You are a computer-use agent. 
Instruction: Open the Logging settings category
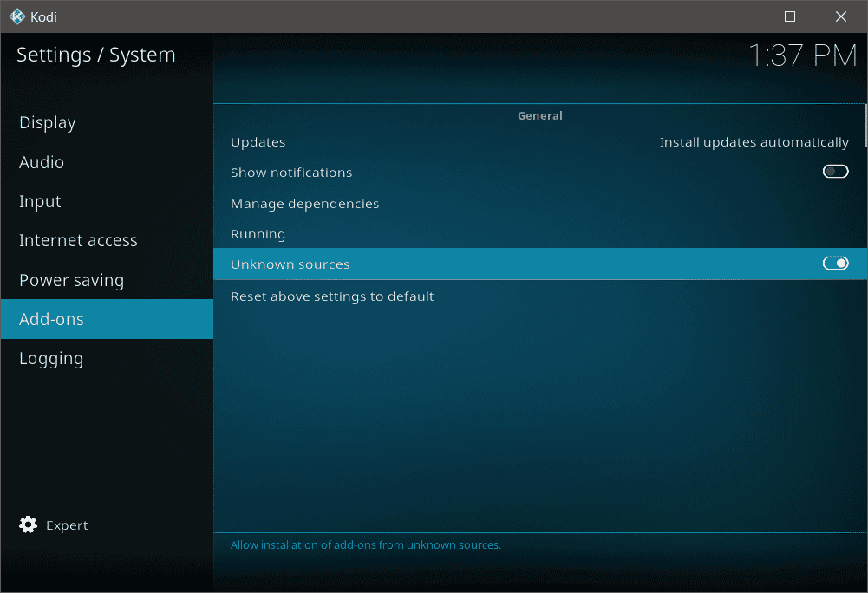tap(107, 358)
